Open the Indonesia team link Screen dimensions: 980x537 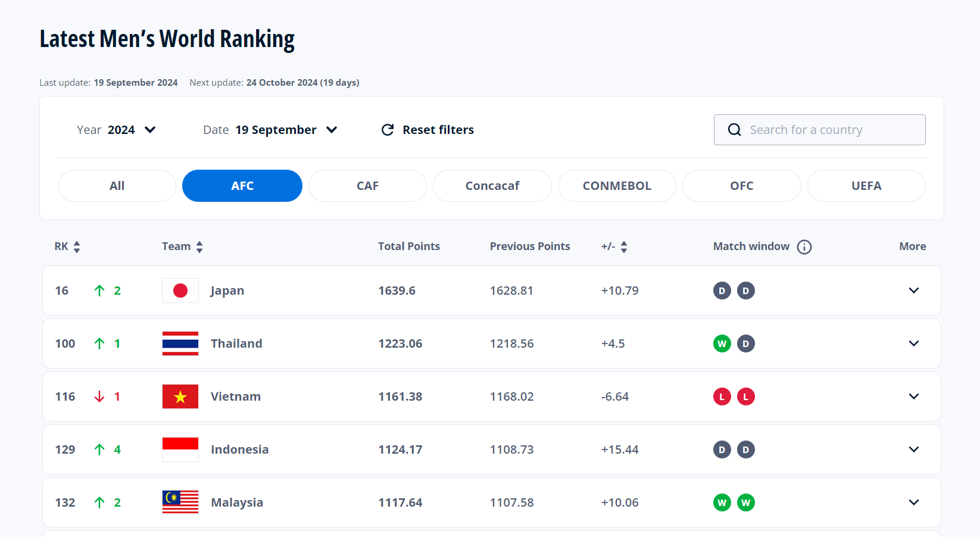tap(239, 449)
